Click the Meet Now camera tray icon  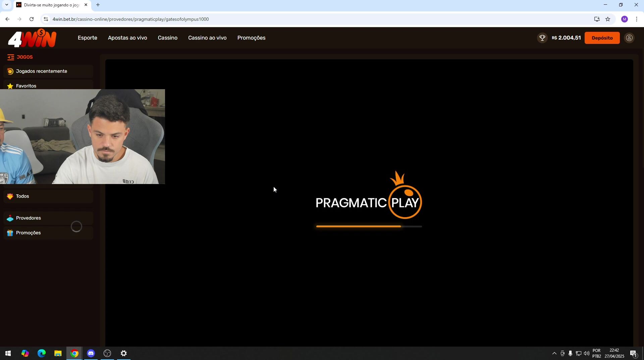(x=562, y=353)
